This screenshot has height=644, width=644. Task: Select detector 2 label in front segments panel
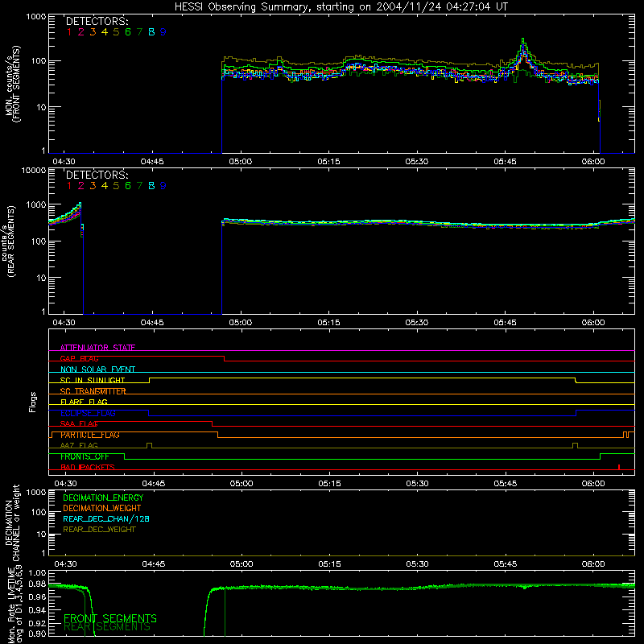81,32
